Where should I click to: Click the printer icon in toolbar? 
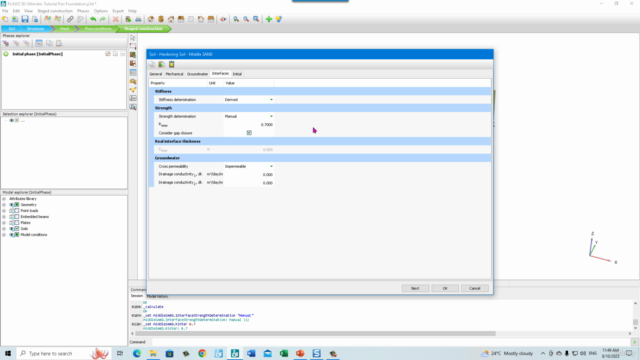click(138, 19)
